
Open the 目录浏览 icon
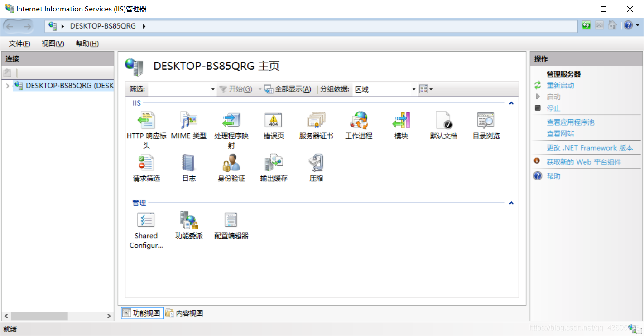coord(486,121)
